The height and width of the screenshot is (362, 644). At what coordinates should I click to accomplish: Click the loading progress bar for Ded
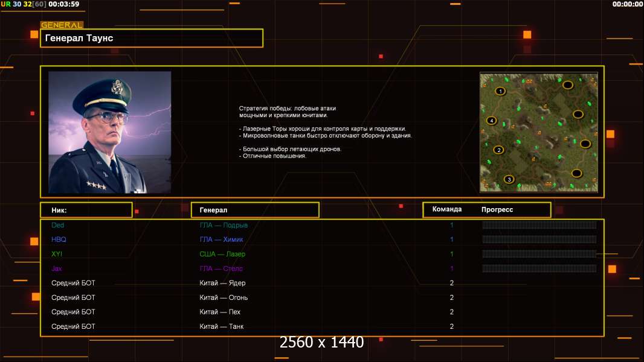tap(539, 225)
